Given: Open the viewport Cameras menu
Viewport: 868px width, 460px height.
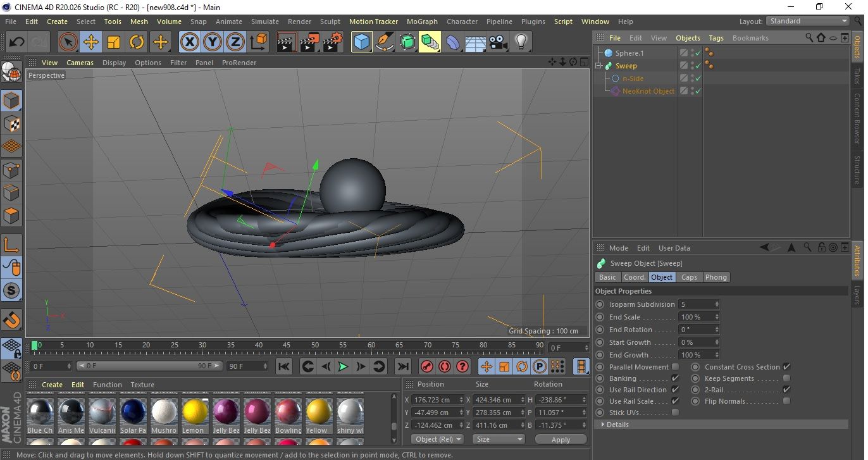Looking at the screenshot, I should pos(80,63).
